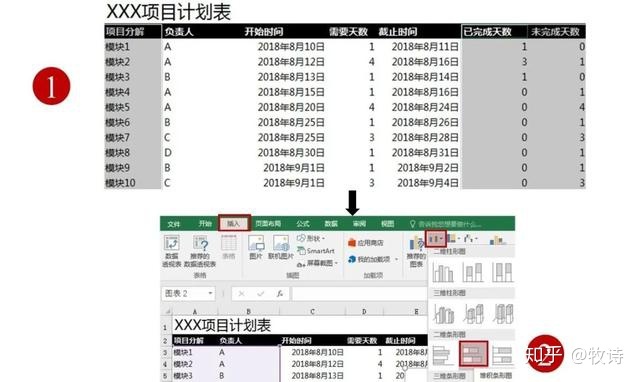Click the Online Pictures (联机图片) icon
The image size is (640, 382).
(281, 247)
